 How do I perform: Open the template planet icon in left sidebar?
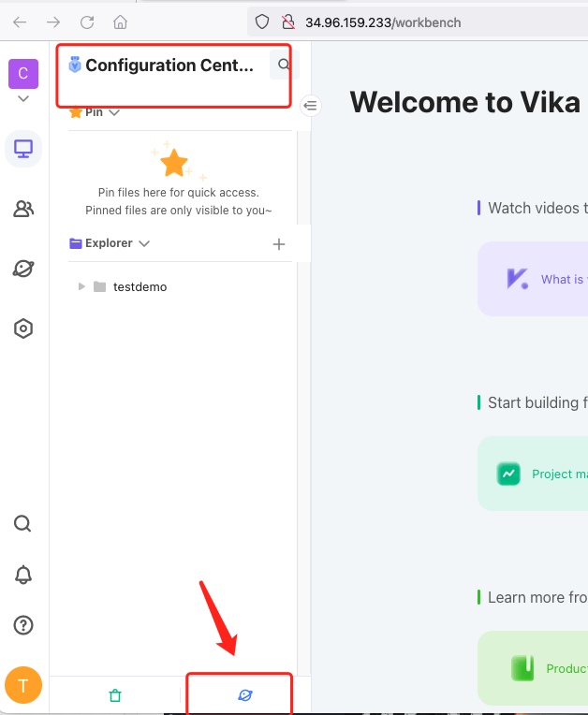(23, 269)
